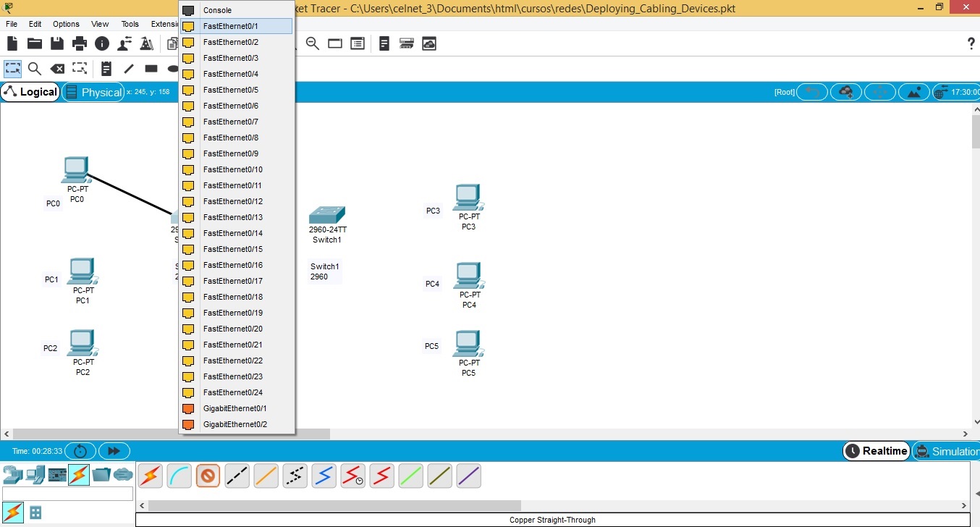The height and width of the screenshot is (527, 980).
Task: Click Fast Forward Time button
Action: pos(114,451)
